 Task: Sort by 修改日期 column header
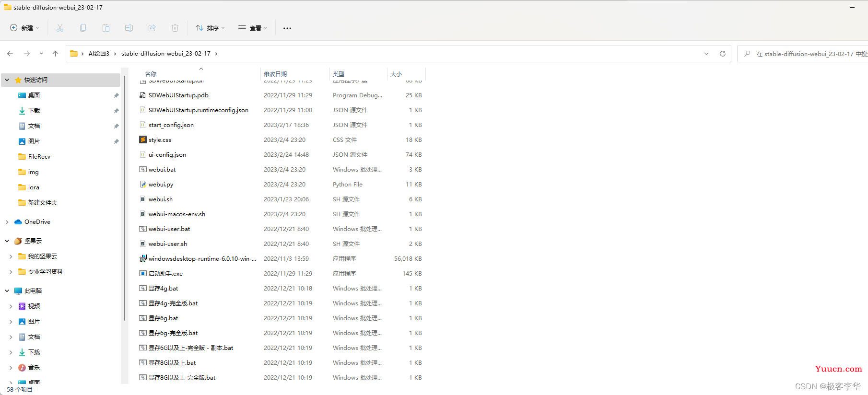click(x=275, y=74)
